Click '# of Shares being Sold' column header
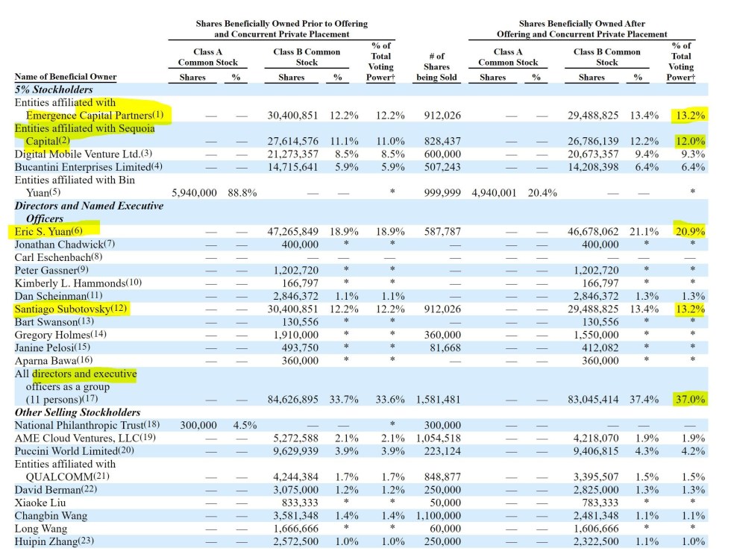 436,66
